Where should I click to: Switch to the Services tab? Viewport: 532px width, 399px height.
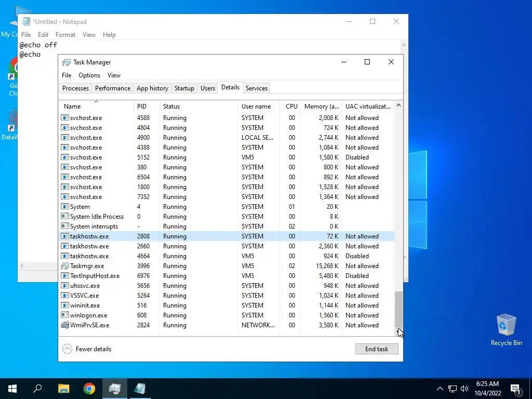click(257, 88)
